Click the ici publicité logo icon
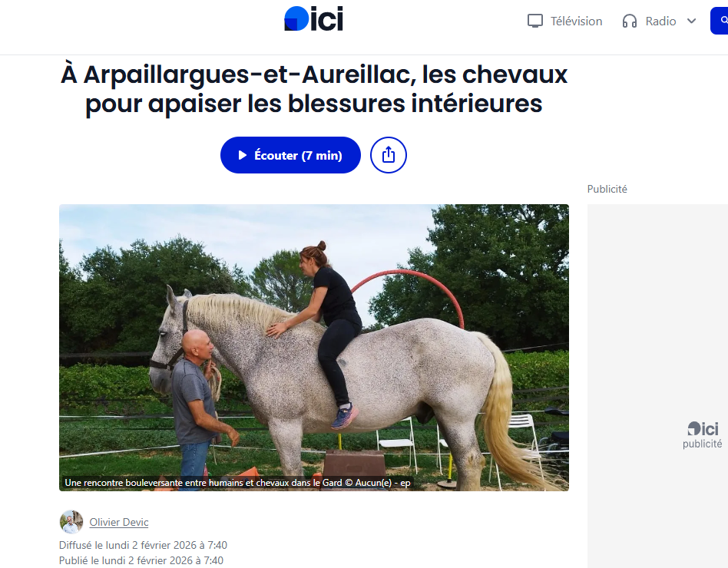 point(703,429)
